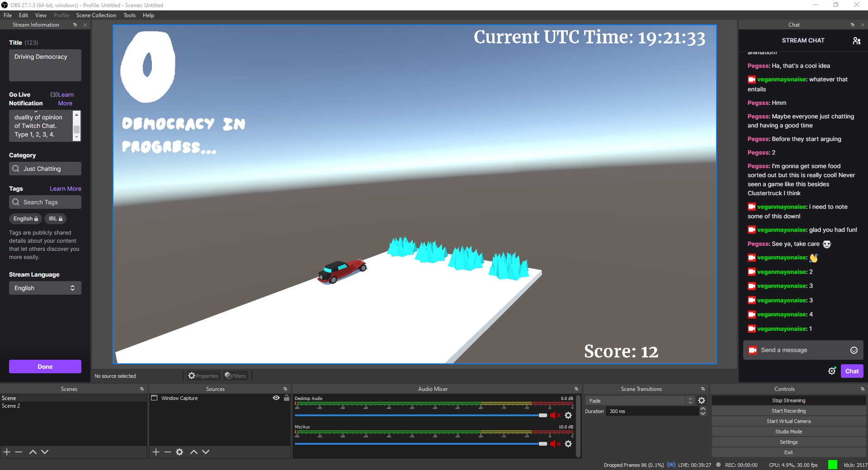Close the Stream Information dock

click(x=85, y=25)
